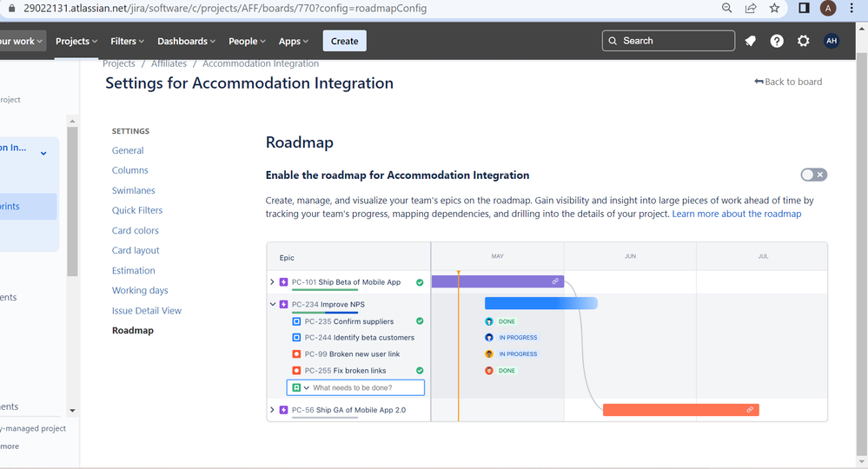Open the Help question mark icon

[777, 41]
